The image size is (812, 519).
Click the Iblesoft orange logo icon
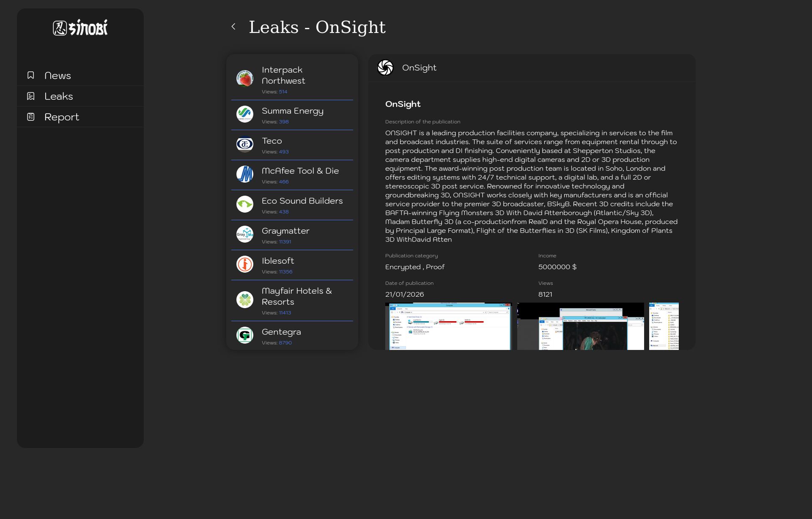pyautogui.click(x=245, y=264)
